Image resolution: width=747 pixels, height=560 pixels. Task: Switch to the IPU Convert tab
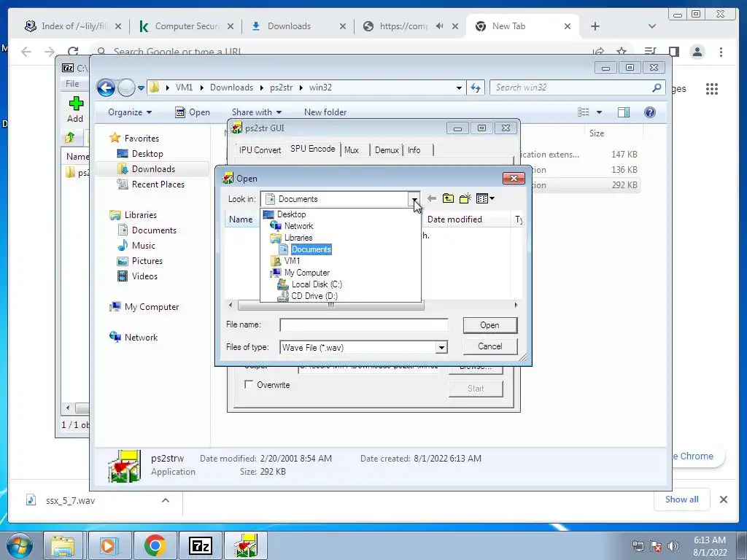pyautogui.click(x=260, y=150)
